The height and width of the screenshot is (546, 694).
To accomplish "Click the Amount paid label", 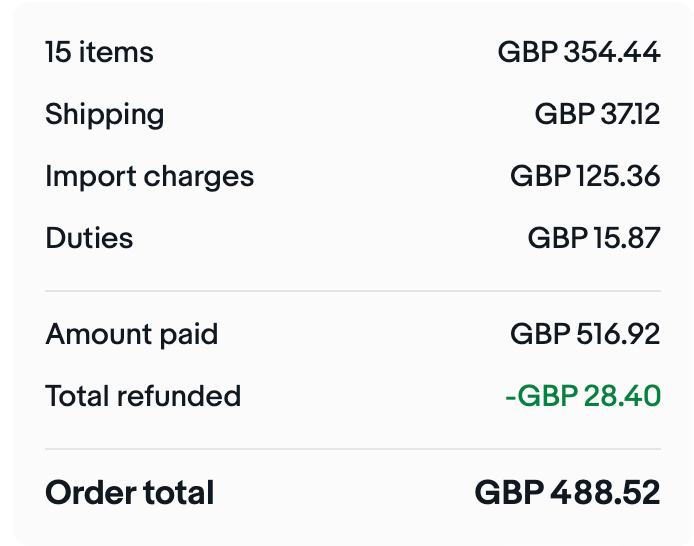I will [131, 334].
